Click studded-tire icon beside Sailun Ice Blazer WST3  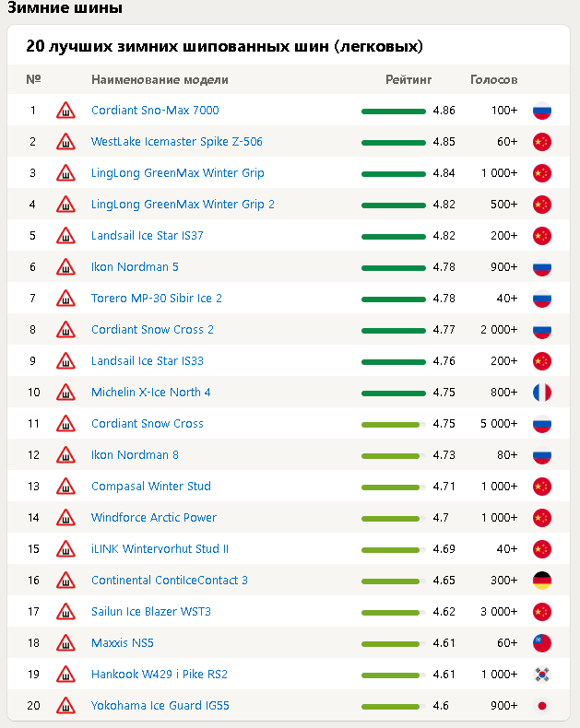[65, 612]
